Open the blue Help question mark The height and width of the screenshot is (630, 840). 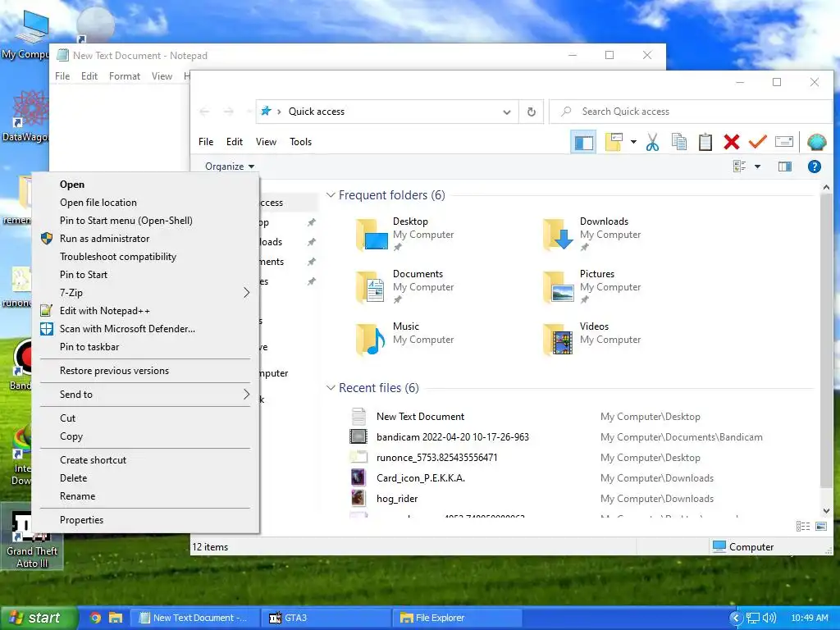[815, 167]
